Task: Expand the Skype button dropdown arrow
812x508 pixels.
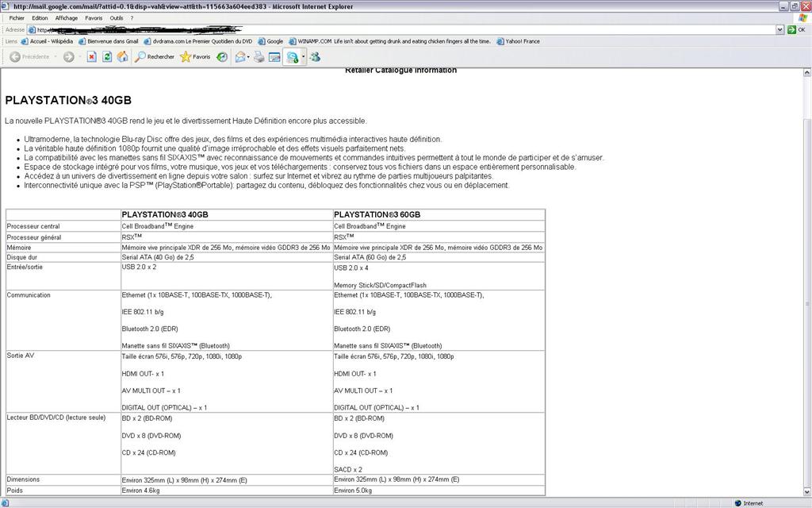Action: tap(304, 57)
